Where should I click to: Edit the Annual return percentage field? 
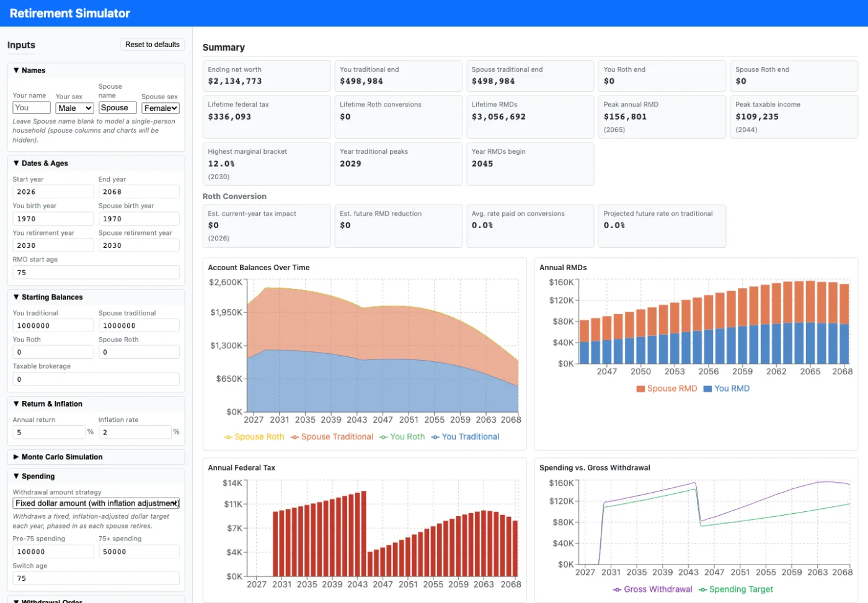49,433
